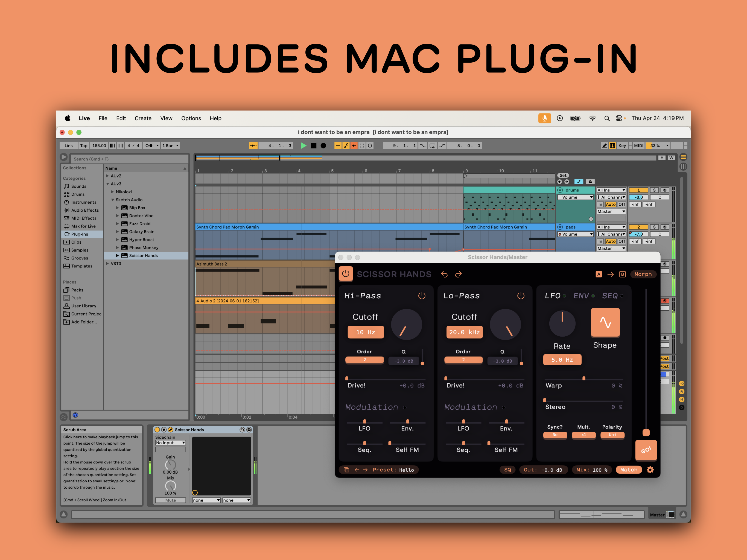This screenshot has width=747, height=560.
Task: Click the macOS Spotlight search icon
Action: 607,118
